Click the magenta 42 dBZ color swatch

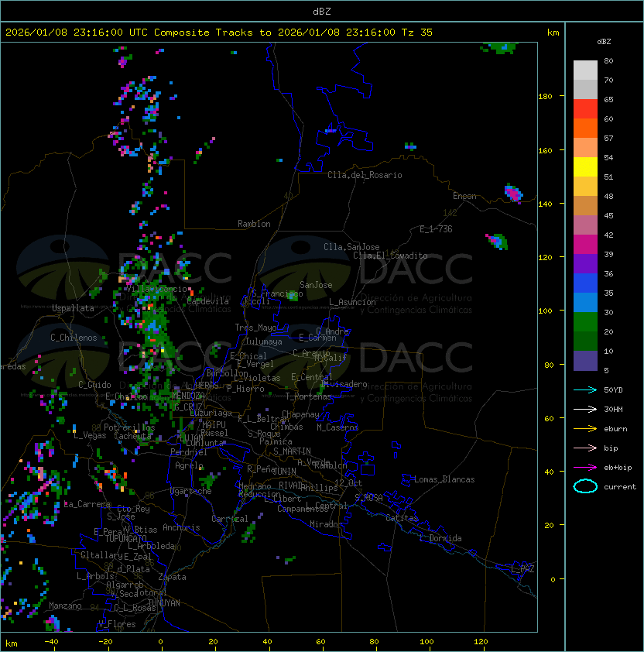tap(585, 245)
